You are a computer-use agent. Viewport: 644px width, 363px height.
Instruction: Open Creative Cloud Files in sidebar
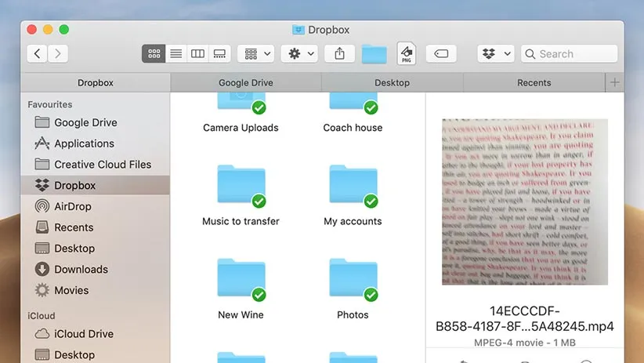pyautogui.click(x=102, y=165)
